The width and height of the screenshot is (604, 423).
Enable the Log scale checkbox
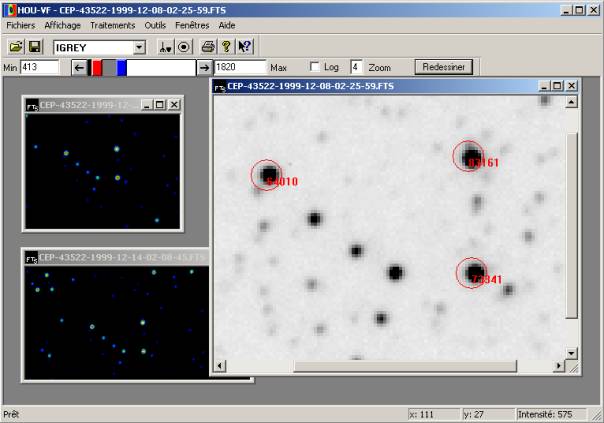coord(316,67)
